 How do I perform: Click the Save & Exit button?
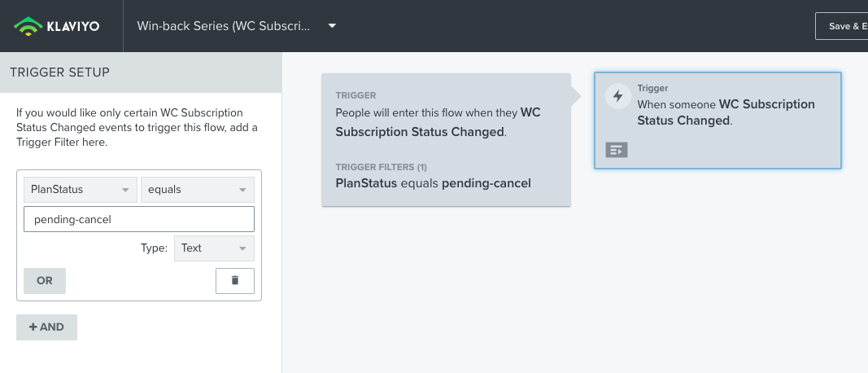point(842,26)
